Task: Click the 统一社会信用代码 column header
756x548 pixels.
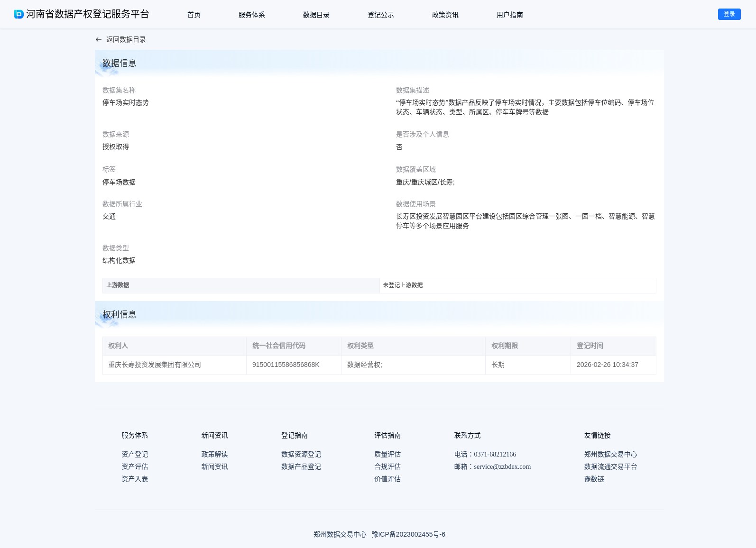Action: [294, 346]
